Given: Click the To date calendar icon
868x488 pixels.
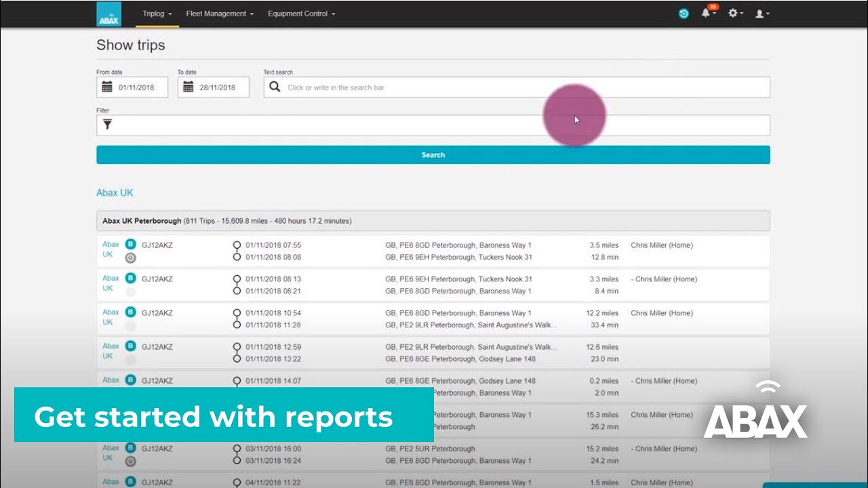Looking at the screenshot, I should (189, 87).
